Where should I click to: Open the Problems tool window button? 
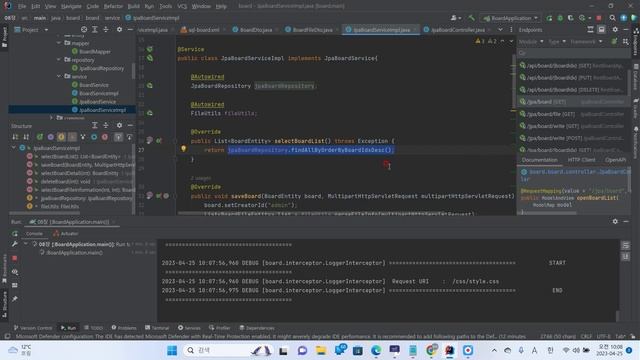click(124, 328)
